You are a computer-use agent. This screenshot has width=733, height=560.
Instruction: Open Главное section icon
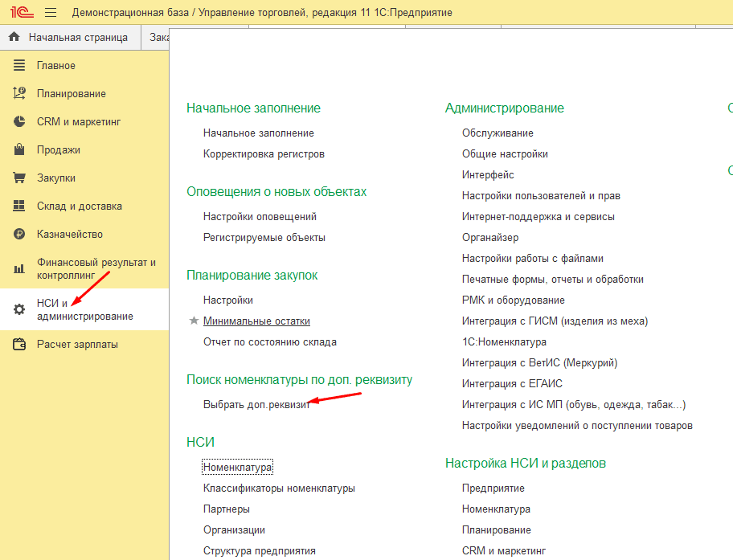pyautogui.click(x=19, y=65)
